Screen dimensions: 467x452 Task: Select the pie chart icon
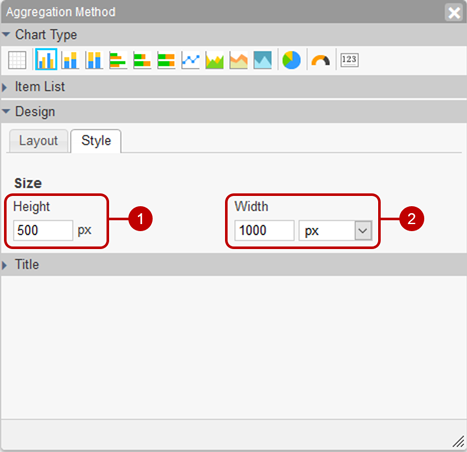coord(291,60)
